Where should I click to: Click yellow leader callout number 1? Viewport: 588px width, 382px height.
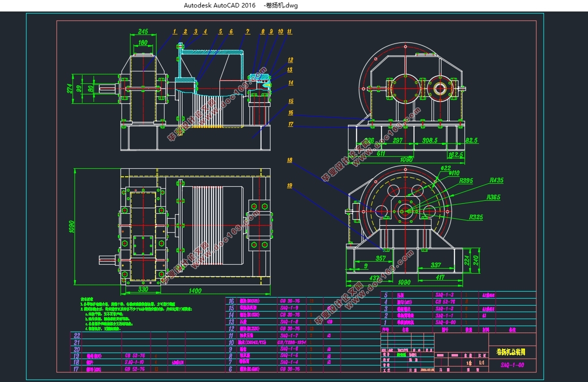175,31
